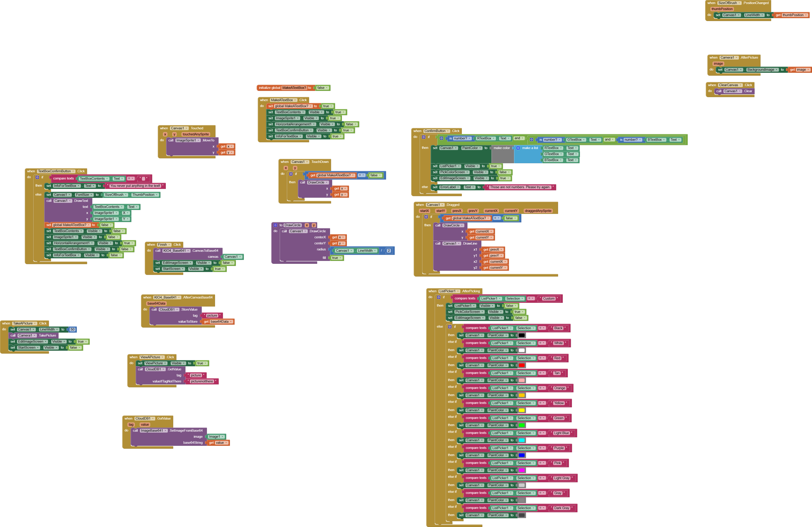This screenshot has width=812, height=527.
Task: Toggle 'true' value for ViewPicture Visible
Action: (x=200, y=363)
